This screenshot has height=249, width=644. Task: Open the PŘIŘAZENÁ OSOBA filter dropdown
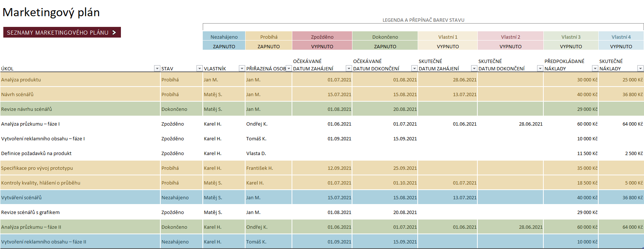[289, 69]
